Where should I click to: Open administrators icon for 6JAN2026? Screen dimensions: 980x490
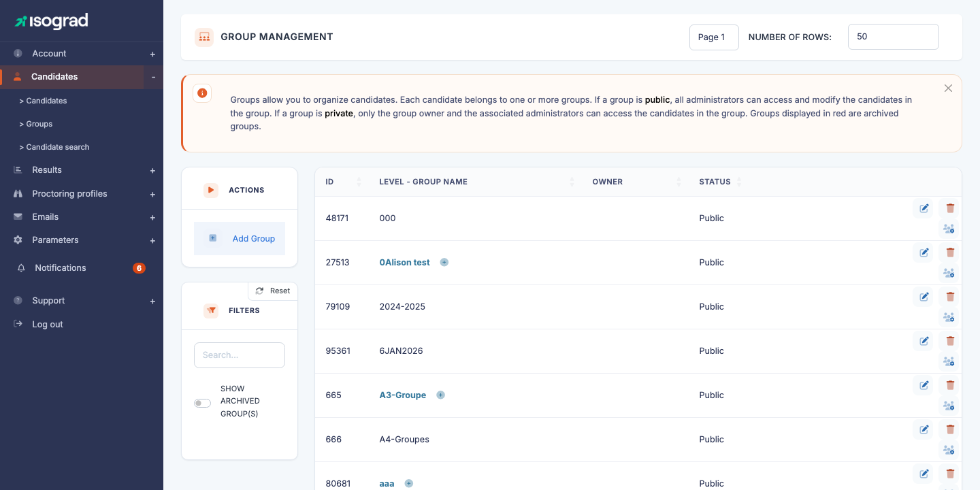pyautogui.click(x=949, y=361)
